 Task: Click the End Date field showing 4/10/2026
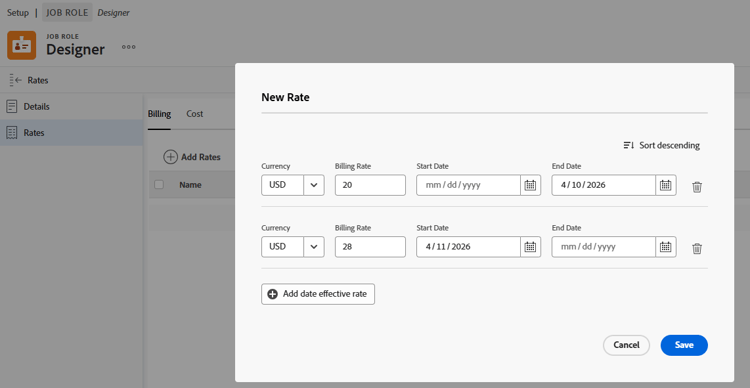604,185
